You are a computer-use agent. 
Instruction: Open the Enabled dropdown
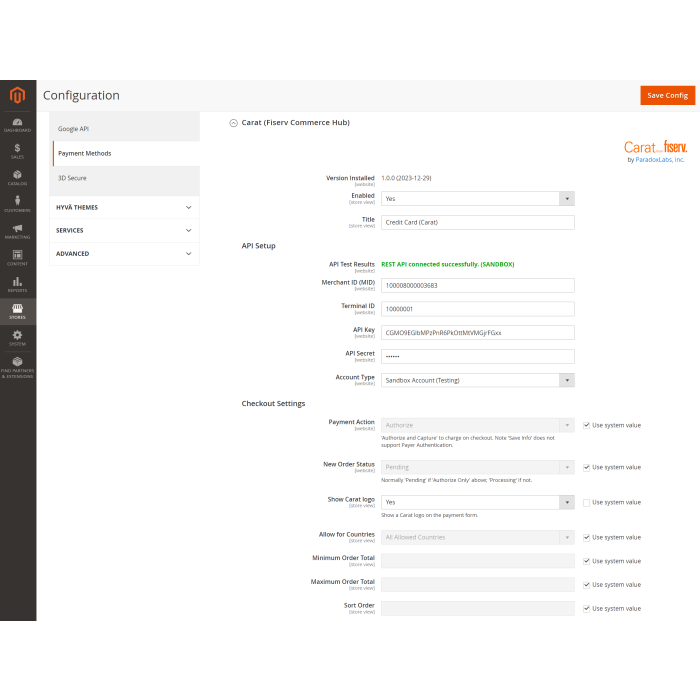point(478,199)
